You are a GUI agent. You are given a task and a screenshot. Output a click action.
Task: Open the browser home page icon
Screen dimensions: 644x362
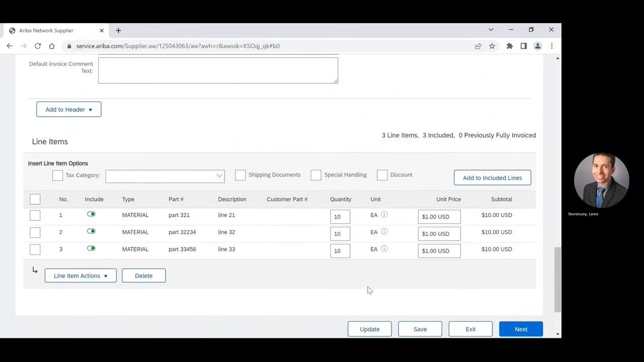pos(52,46)
